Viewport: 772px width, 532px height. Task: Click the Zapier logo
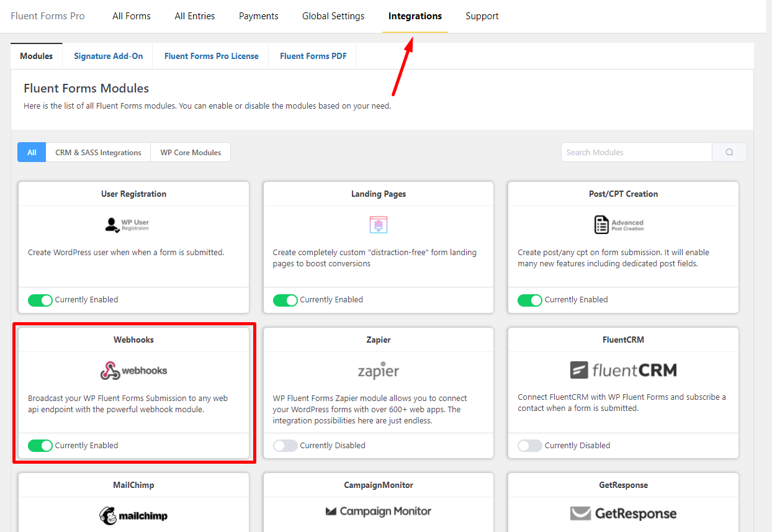click(x=379, y=370)
